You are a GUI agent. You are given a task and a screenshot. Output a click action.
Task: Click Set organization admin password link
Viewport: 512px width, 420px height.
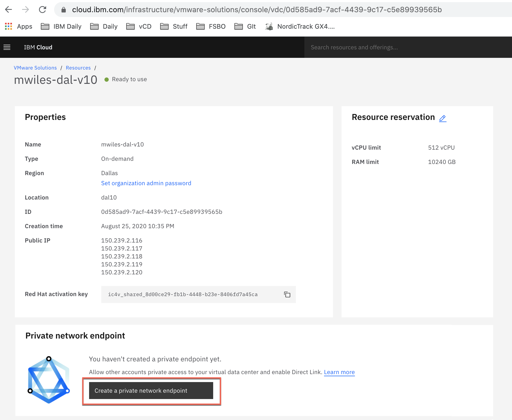coord(146,183)
